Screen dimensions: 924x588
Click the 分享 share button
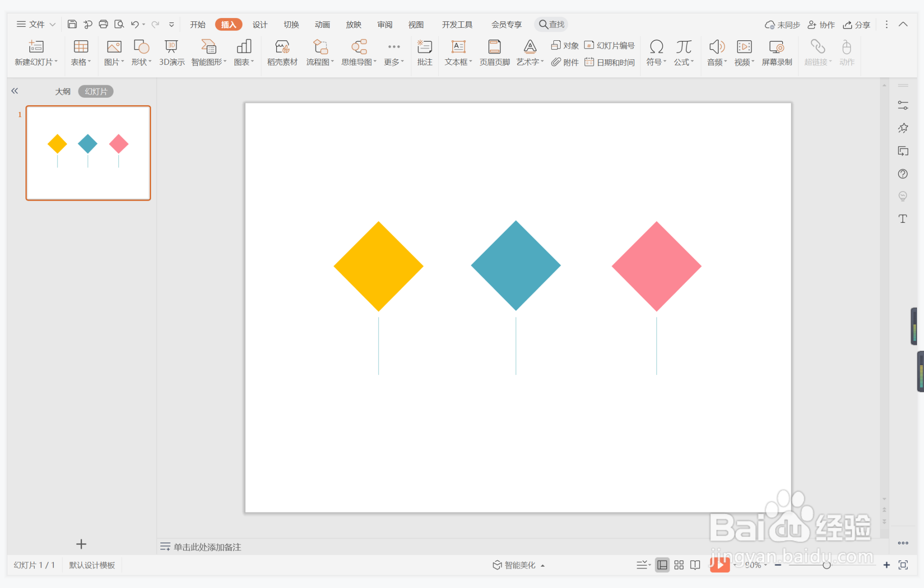click(856, 25)
